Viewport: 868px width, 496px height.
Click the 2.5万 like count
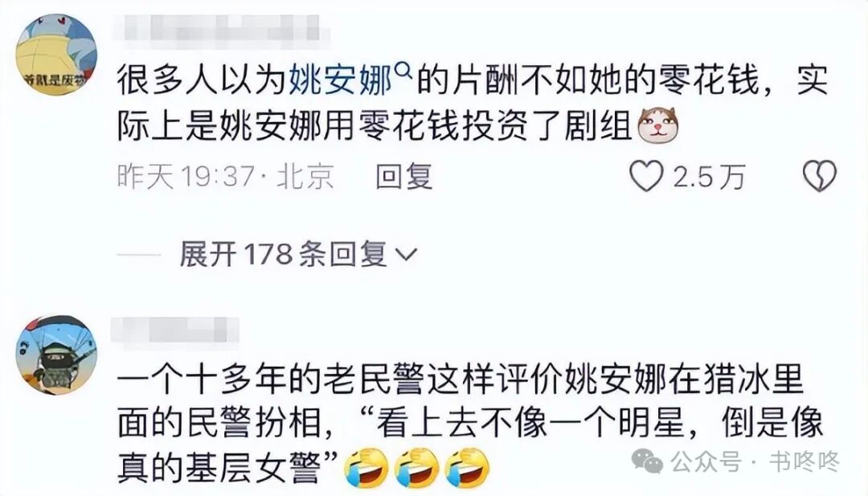709,177
